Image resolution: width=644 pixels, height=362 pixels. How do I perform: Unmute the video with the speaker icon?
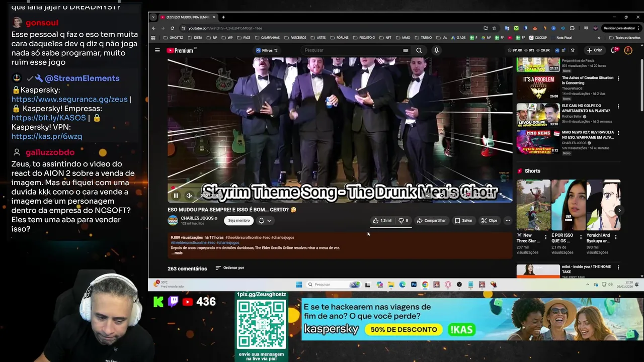coord(190,196)
